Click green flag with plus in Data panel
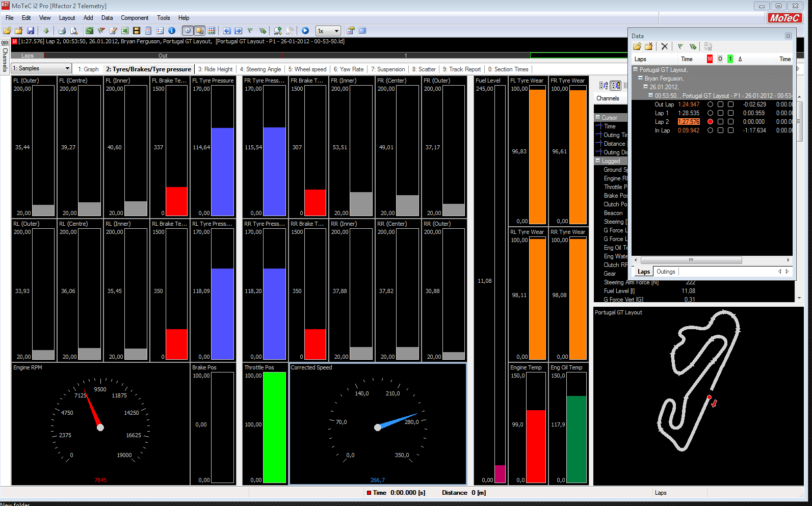The height and width of the screenshot is (506, 812). pyautogui.click(x=693, y=46)
